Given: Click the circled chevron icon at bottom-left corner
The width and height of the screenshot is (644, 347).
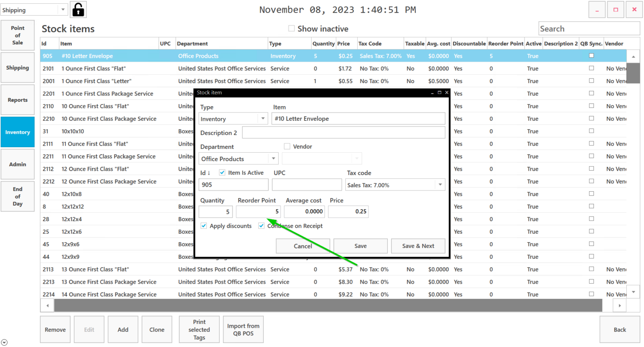Looking at the screenshot, I should point(4,342).
